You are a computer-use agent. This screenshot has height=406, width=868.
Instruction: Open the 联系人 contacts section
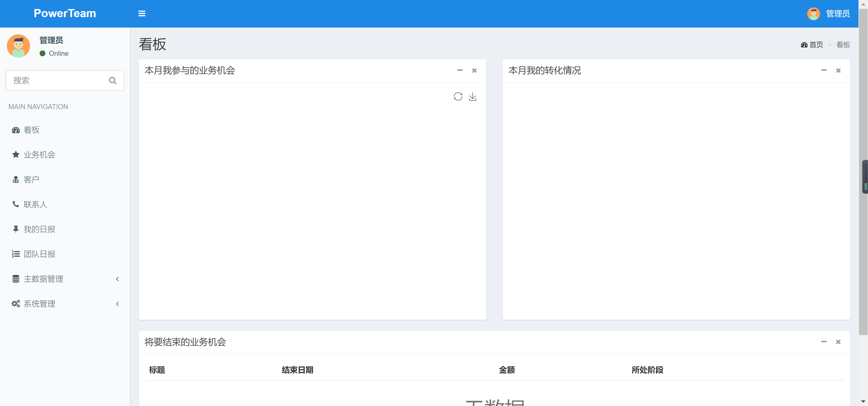coord(35,204)
